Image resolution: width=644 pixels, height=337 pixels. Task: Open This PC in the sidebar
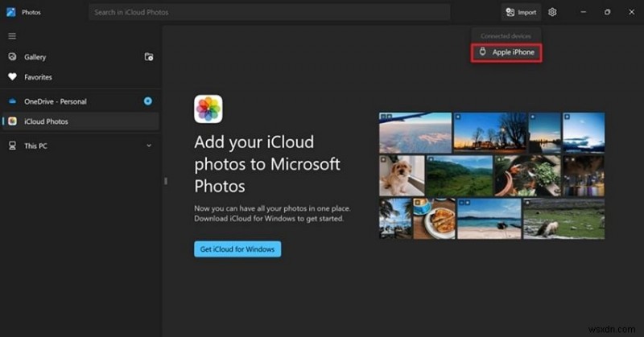(80, 146)
